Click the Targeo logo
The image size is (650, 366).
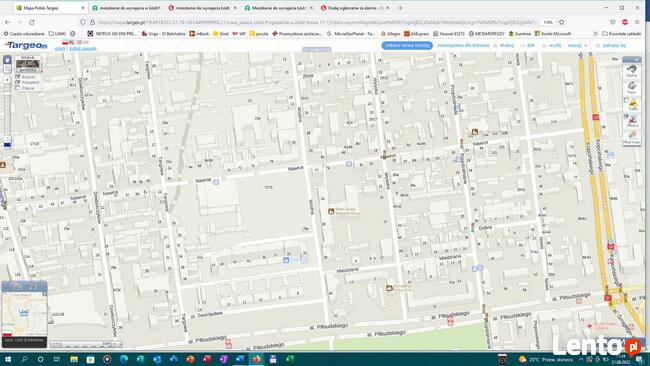[x=26, y=45]
